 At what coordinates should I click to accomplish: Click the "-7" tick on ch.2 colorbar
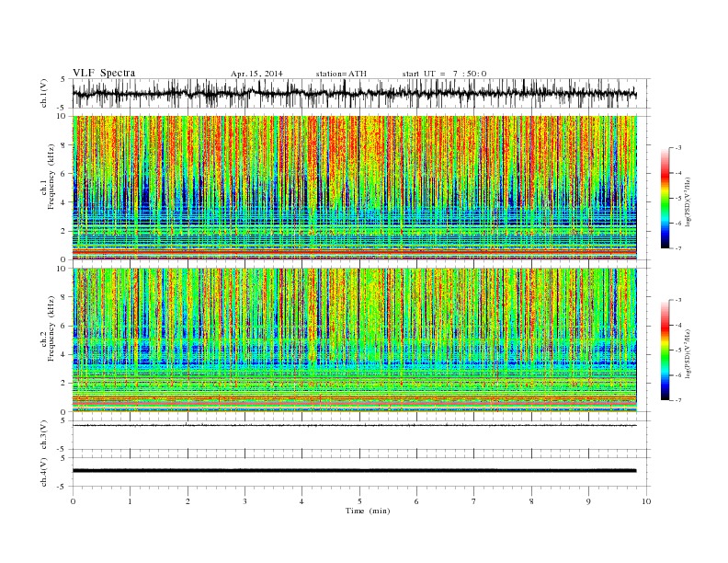click(678, 400)
